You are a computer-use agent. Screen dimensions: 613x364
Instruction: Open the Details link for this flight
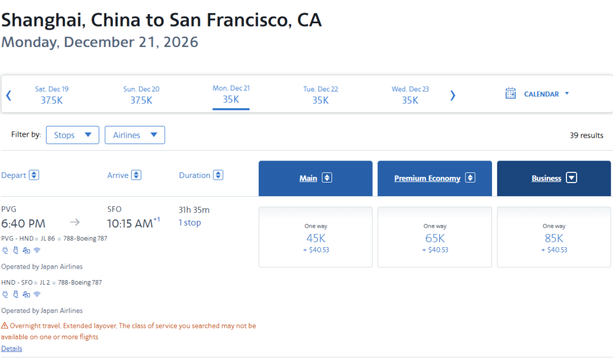tap(12, 348)
